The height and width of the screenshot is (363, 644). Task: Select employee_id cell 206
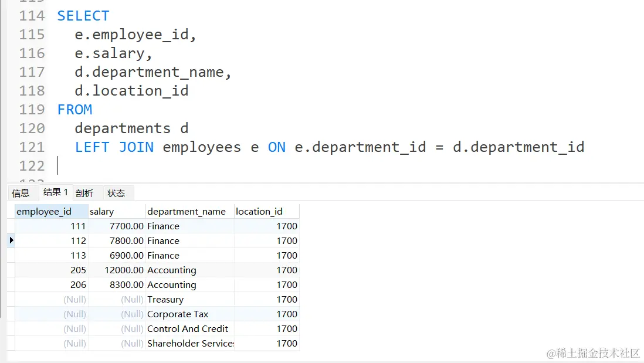click(x=52, y=285)
